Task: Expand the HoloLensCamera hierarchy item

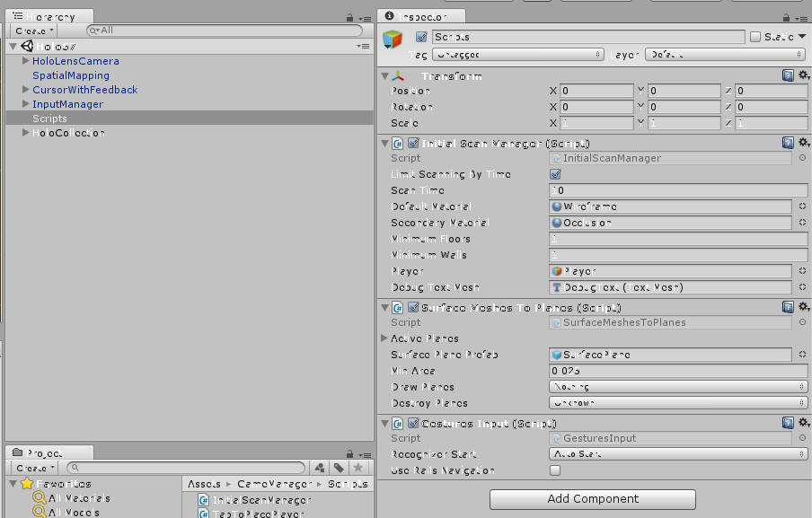Action: [25, 61]
